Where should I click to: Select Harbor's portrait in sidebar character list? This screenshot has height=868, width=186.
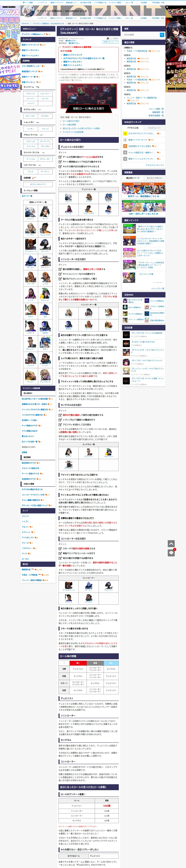coord(45,358)
